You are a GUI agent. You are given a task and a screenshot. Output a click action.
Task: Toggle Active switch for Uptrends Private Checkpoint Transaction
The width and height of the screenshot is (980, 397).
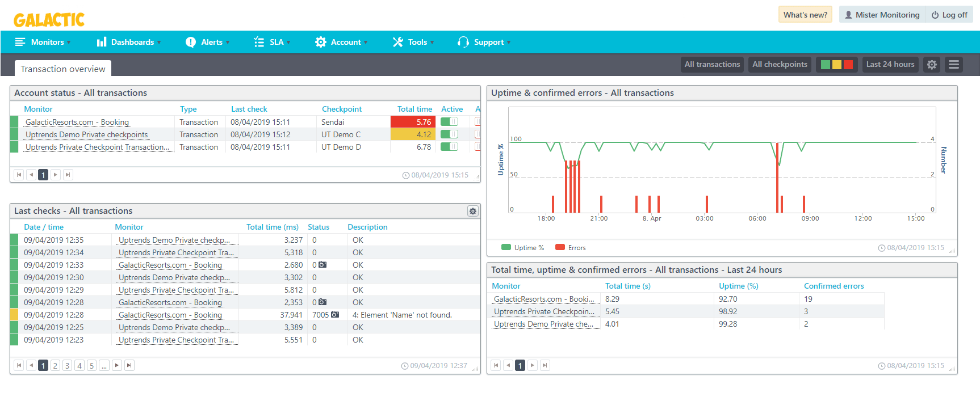coord(449,147)
